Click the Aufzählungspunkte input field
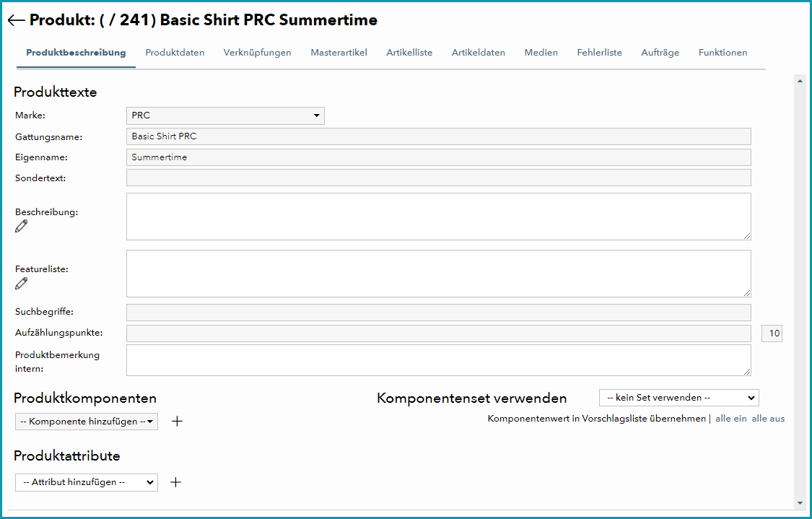 (439, 333)
